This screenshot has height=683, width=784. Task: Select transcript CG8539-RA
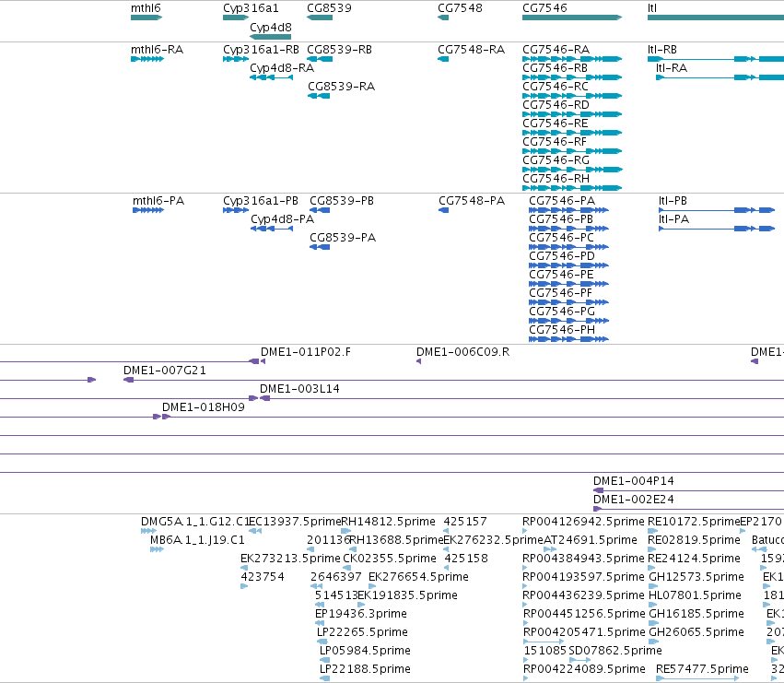point(319,96)
